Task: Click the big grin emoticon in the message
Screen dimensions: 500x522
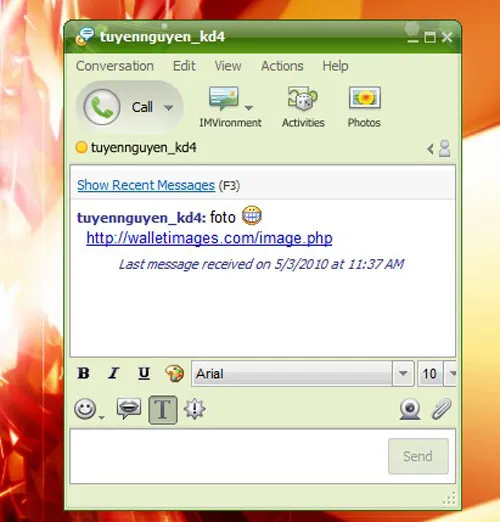Action: click(252, 215)
